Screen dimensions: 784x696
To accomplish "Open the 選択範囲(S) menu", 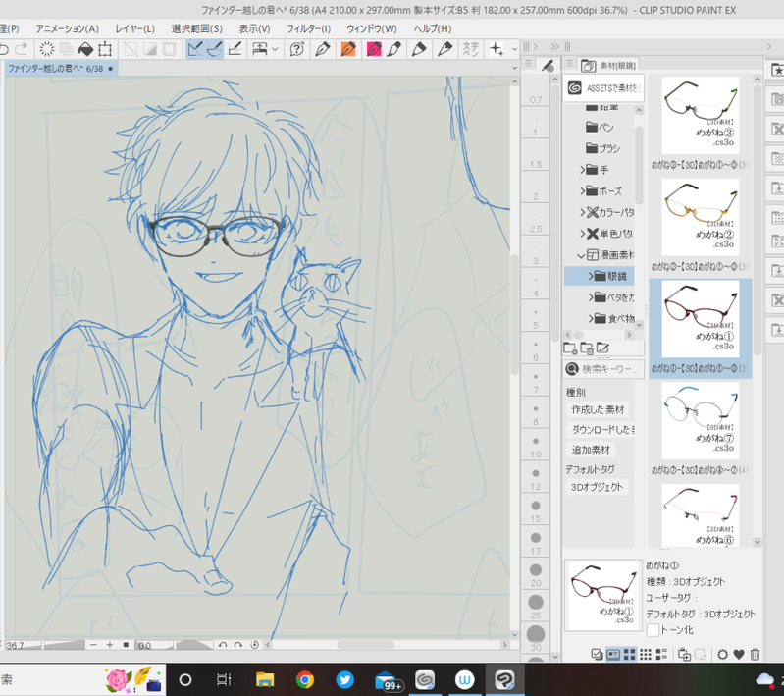I will [196, 28].
